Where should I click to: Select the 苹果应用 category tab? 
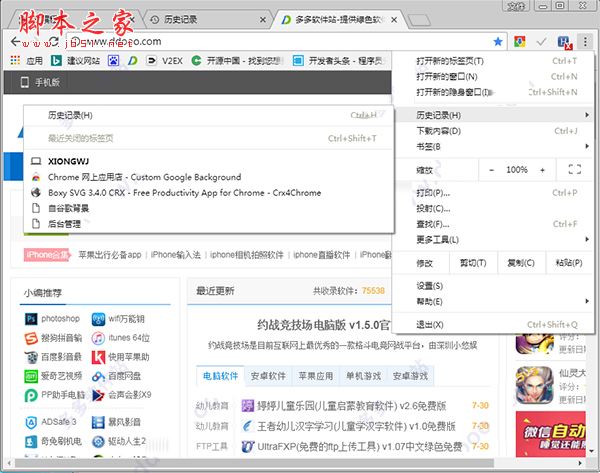(316, 376)
